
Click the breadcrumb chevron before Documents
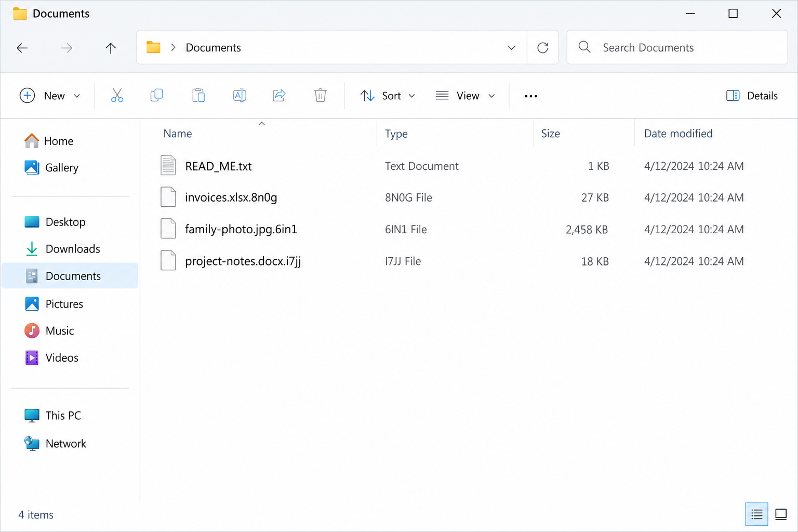(x=173, y=47)
